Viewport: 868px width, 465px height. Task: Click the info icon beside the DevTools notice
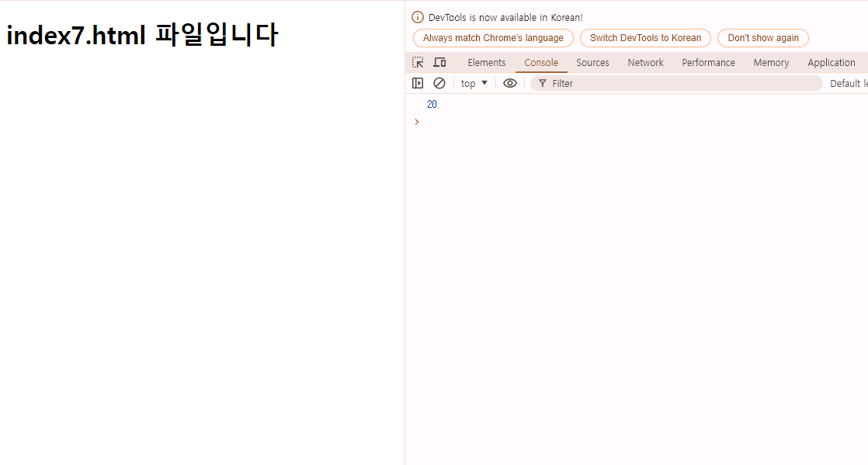(418, 17)
